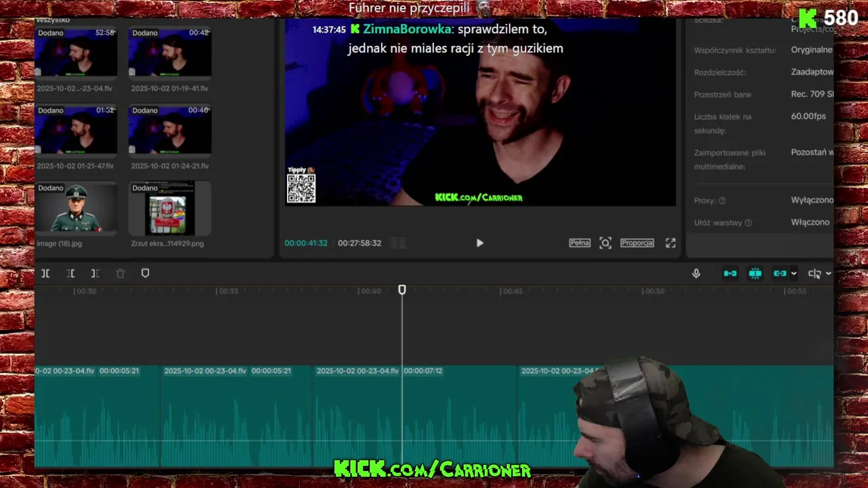Toggle clip linkage icon
The width and height of the screenshot is (868, 488).
pyautogui.click(x=780, y=273)
